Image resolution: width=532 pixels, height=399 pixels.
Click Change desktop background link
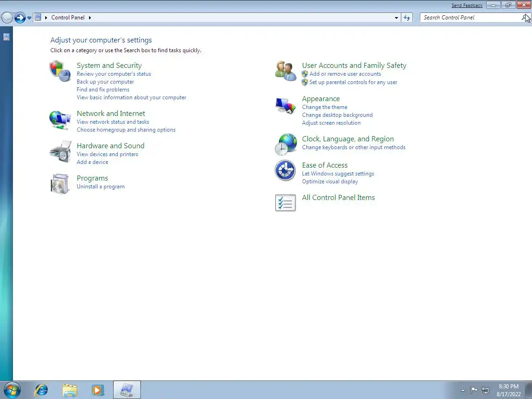338,115
